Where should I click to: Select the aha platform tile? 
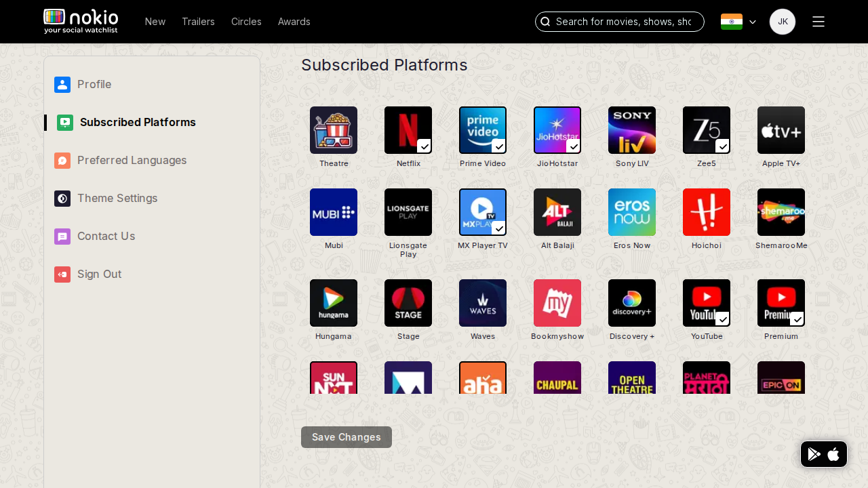point(483,378)
